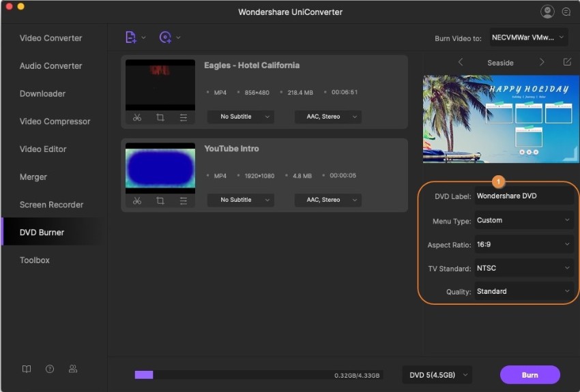Go to Video Editor section

pos(43,149)
